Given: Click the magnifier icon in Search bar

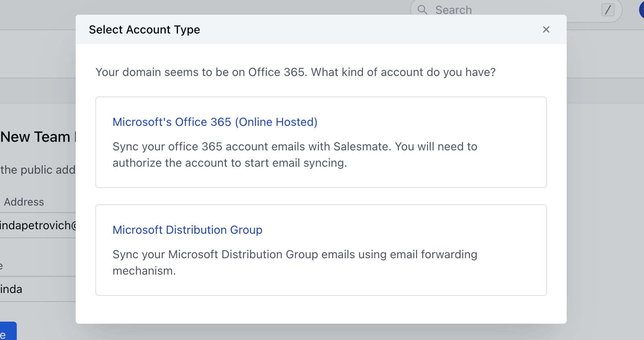Looking at the screenshot, I should pyautogui.click(x=422, y=10).
